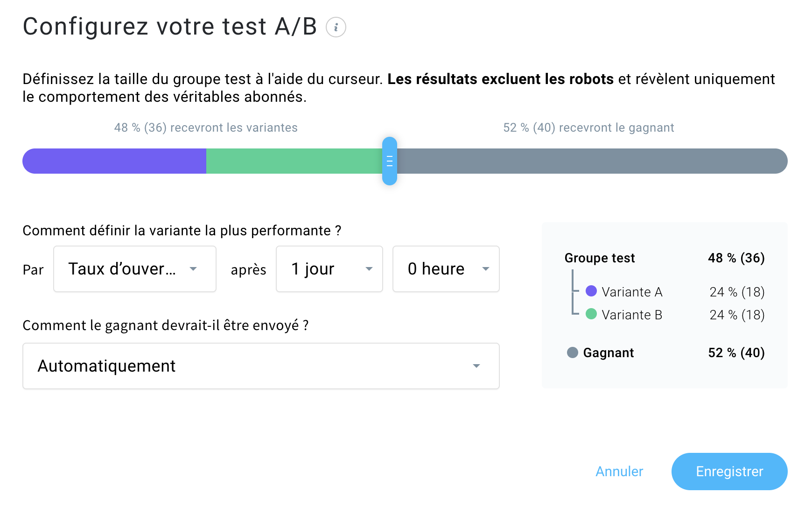This screenshot has width=812, height=507.
Task: Click the chevron on the 0 heure selector
Action: [x=486, y=269]
